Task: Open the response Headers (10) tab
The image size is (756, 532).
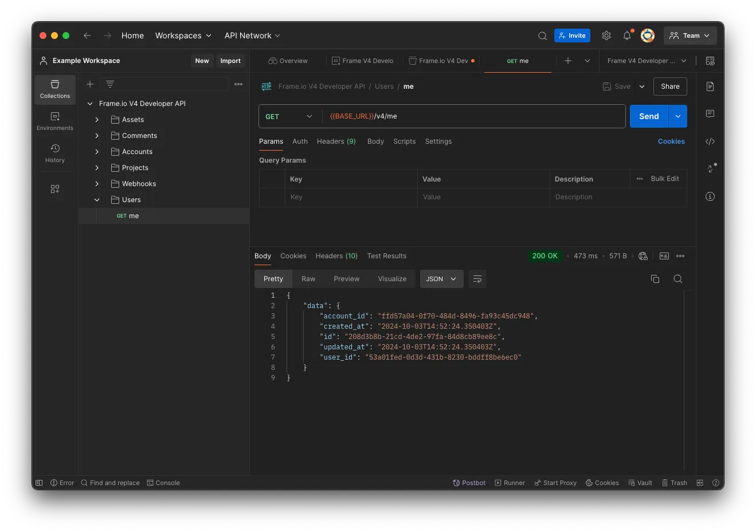Action: click(x=336, y=256)
